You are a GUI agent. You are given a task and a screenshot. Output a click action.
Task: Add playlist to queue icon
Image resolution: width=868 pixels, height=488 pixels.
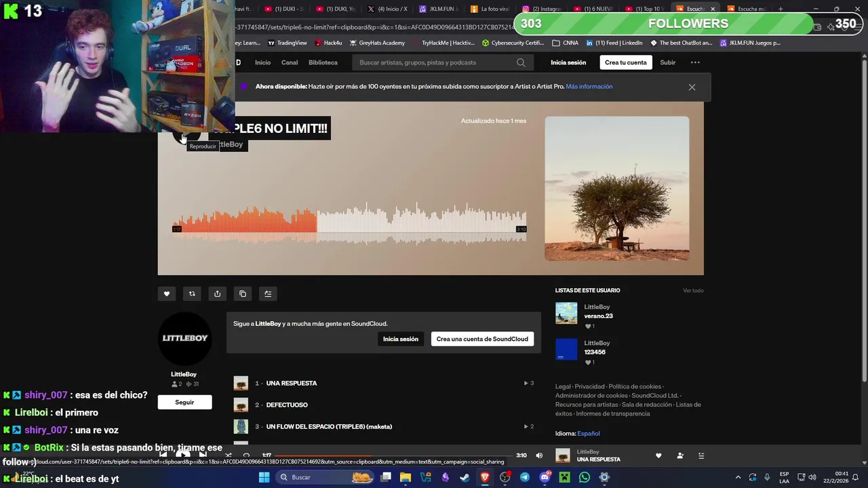[268, 293]
